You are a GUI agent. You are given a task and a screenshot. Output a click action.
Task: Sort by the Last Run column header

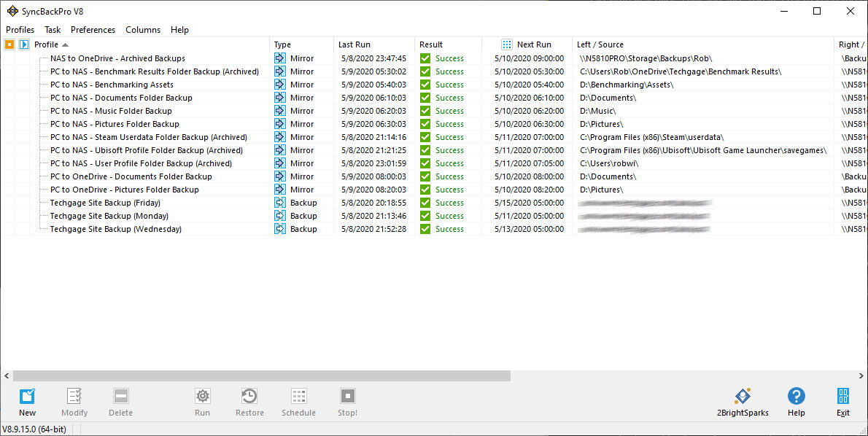point(354,44)
